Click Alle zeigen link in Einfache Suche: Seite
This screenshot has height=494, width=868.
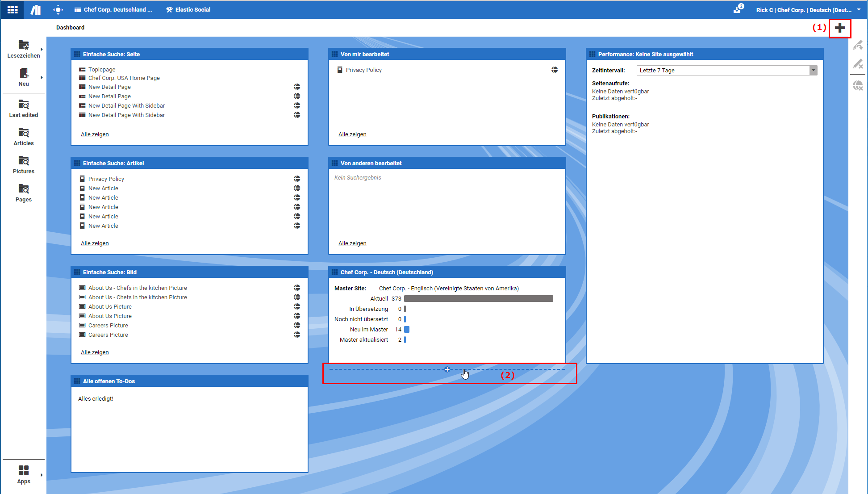coord(94,134)
